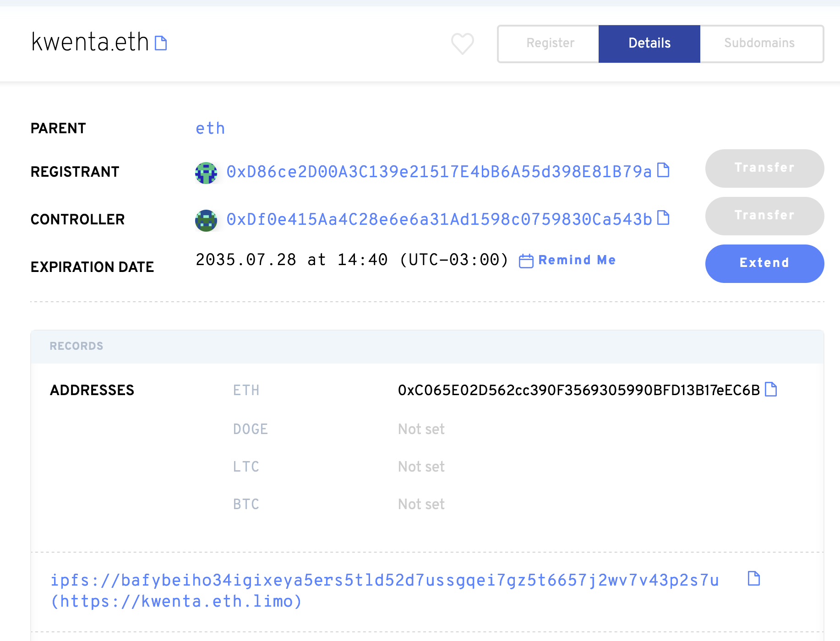Extend the domain registration
840x641 pixels.
[764, 263]
